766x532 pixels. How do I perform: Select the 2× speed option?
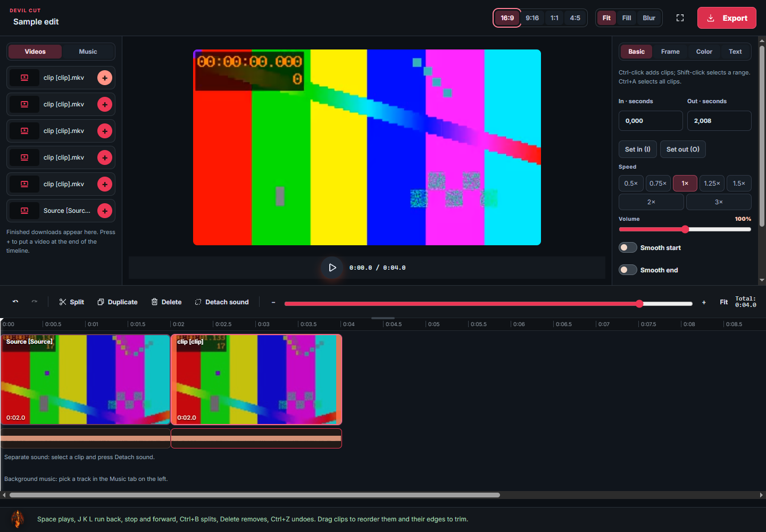tap(651, 202)
